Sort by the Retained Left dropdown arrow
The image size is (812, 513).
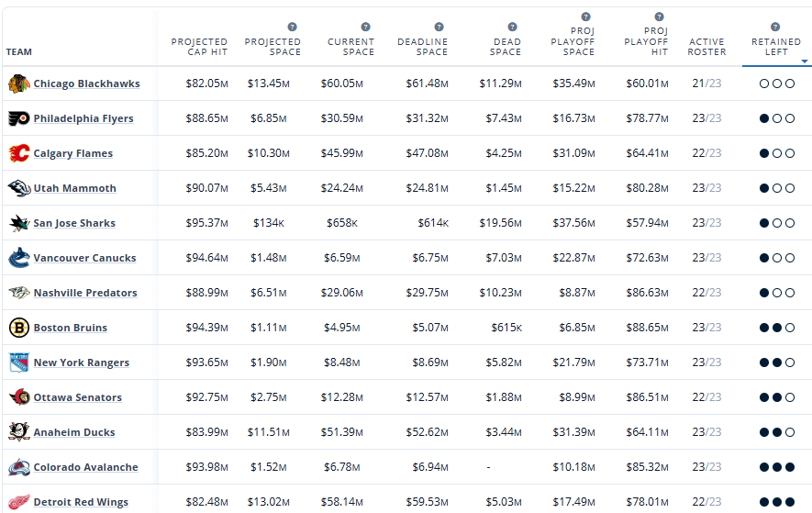[x=805, y=61]
